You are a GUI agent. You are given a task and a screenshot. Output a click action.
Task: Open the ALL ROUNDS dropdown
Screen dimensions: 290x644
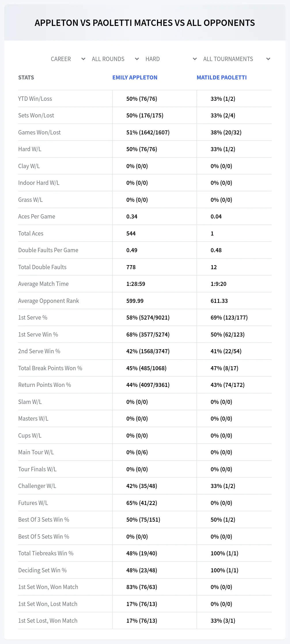click(x=115, y=59)
